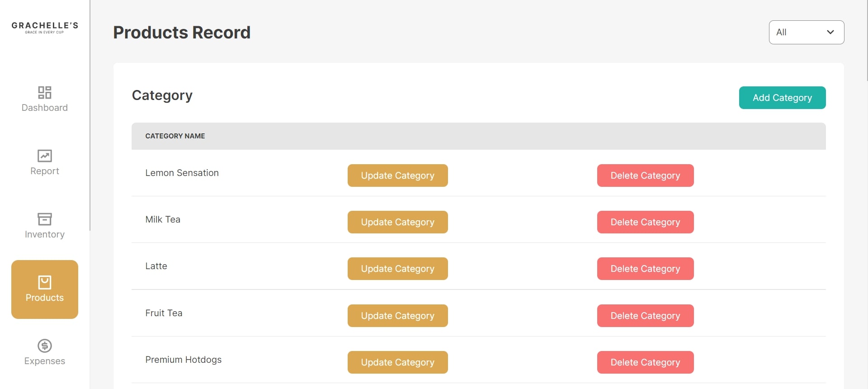
Task: Expand the All filter dropdown
Action: [x=807, y=32]
